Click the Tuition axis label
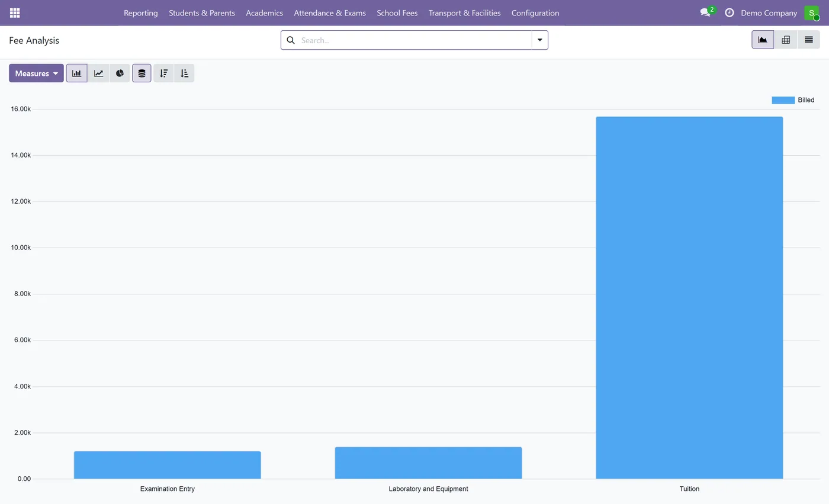Screen dimensions: 829x504 [689, 489]
